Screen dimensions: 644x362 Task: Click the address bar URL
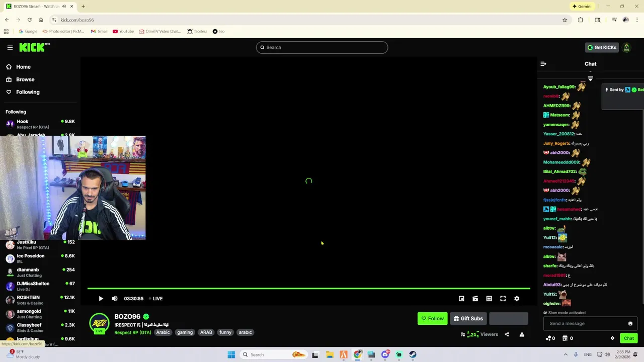coord(77,20)
